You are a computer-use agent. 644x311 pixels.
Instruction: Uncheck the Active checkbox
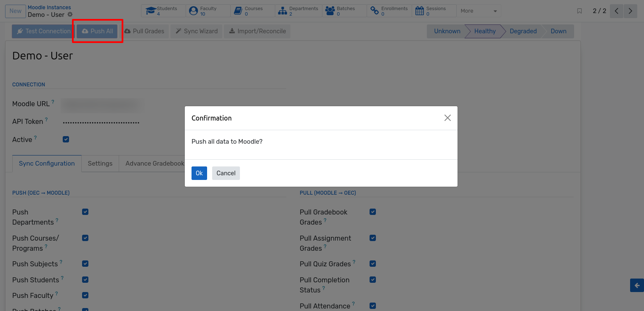pyautogui.click(x=66, y=139)
